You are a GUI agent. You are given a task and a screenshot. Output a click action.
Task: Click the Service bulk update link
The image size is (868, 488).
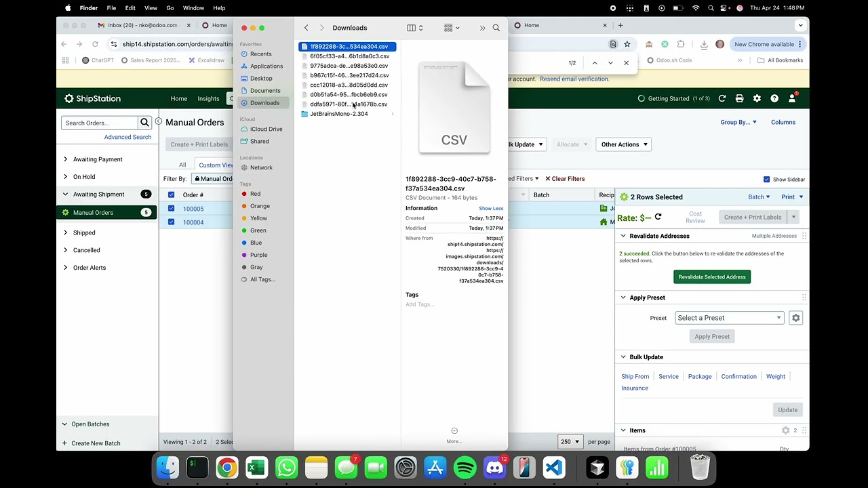tap(669, 377)
